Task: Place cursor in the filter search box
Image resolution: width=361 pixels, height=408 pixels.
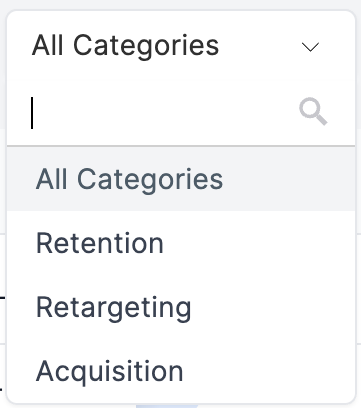Action: (162, 113)
